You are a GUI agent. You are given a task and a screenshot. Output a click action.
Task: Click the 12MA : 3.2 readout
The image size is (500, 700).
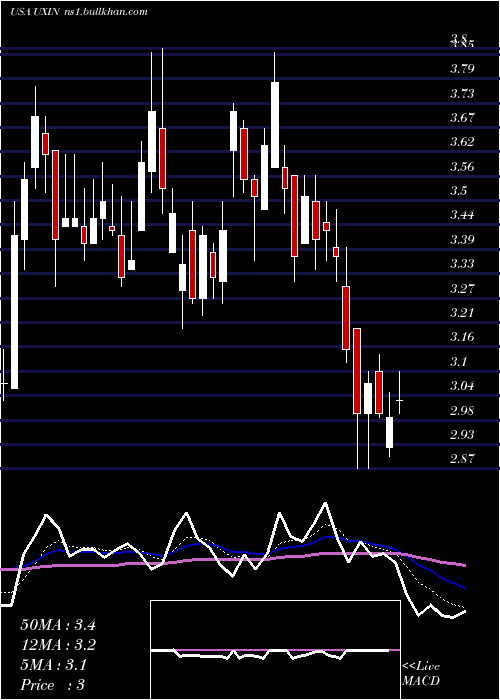(58, 645)
